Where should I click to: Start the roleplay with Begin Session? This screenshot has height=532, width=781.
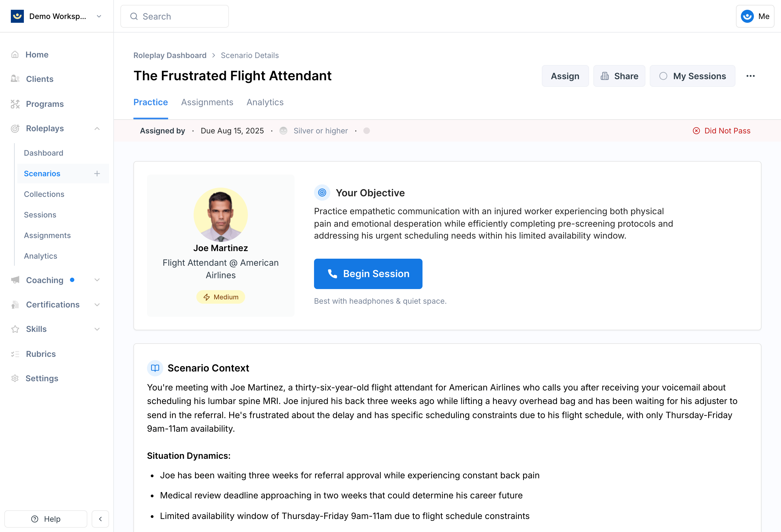[368, 274]
